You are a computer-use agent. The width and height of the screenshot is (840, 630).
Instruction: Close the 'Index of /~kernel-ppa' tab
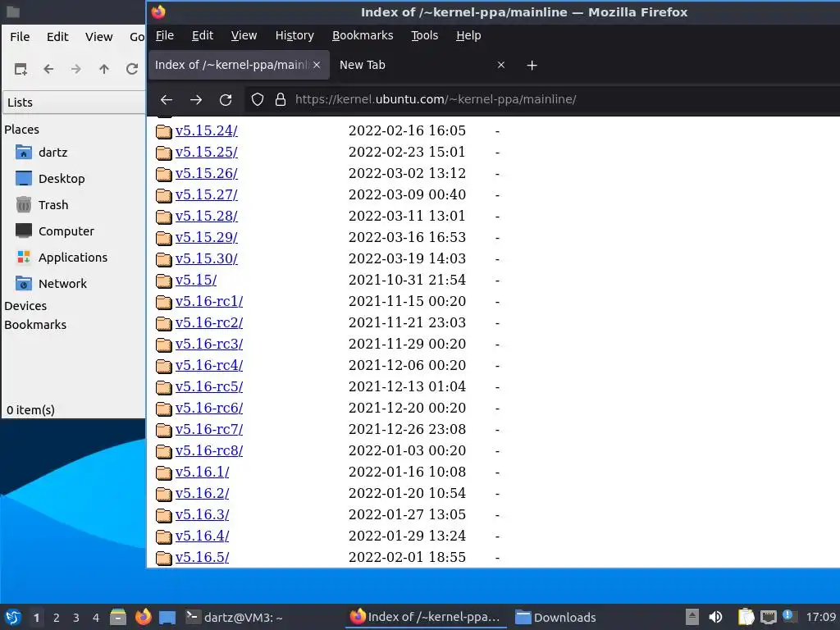tap(317, 65)
